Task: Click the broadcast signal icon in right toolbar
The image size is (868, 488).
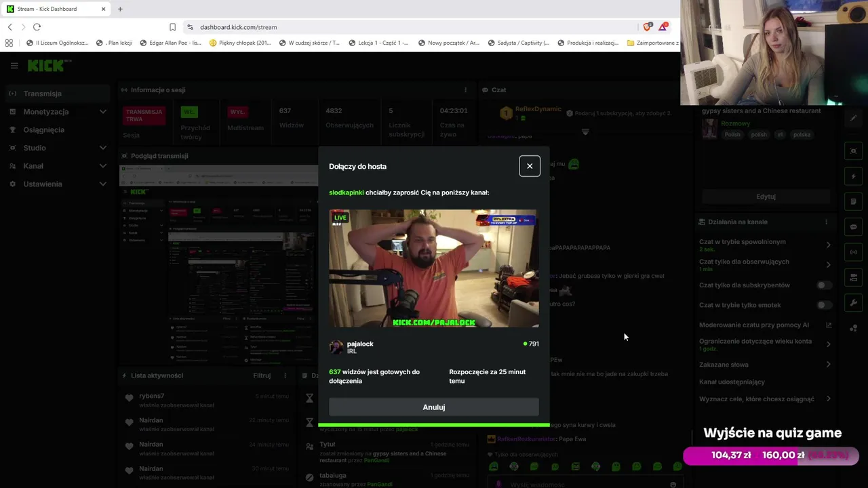Action: point(854,252)
